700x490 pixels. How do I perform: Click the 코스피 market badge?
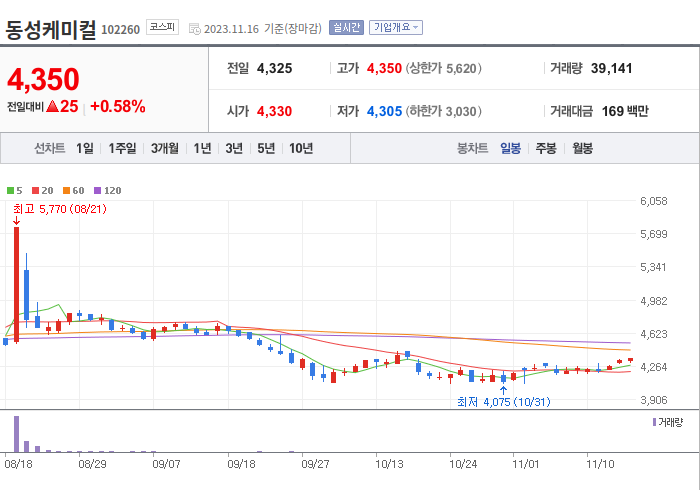tap(162, 27)
